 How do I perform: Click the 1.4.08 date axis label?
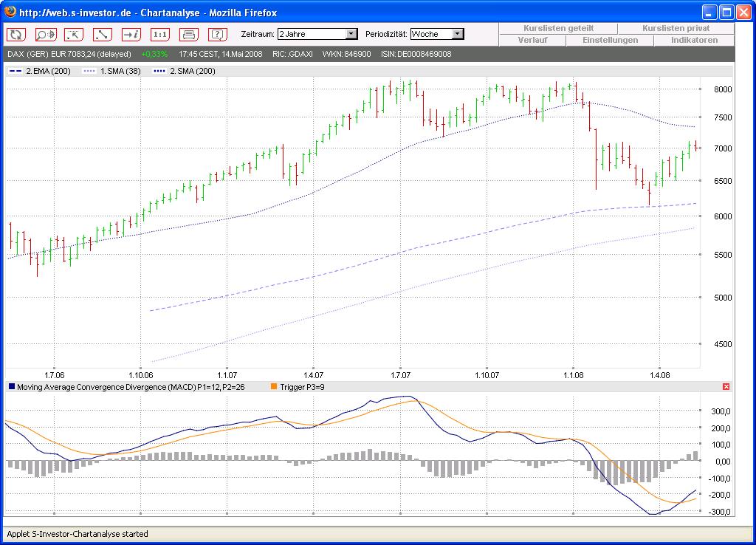pos(659,375)
